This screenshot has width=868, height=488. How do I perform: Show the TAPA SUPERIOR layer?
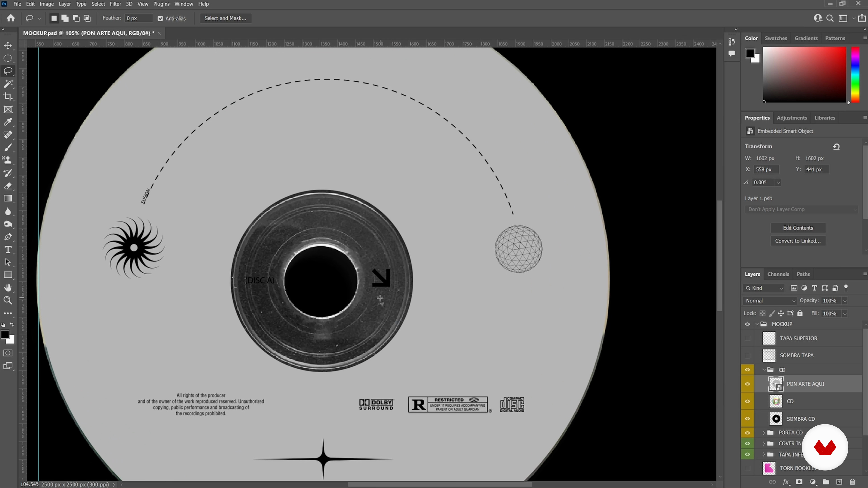click(747, 338)
